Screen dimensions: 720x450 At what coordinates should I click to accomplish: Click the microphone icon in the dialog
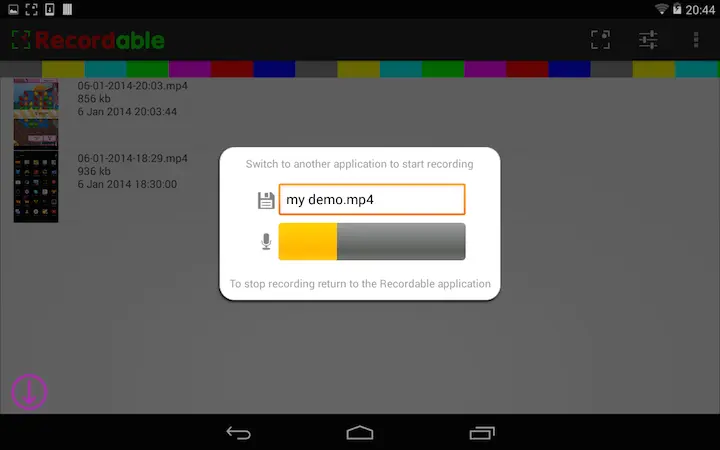266,242
